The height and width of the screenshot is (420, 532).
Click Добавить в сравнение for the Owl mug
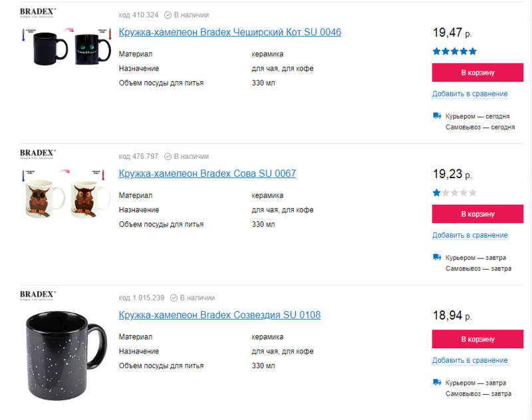pyautogui.click(x=469, y=235)
